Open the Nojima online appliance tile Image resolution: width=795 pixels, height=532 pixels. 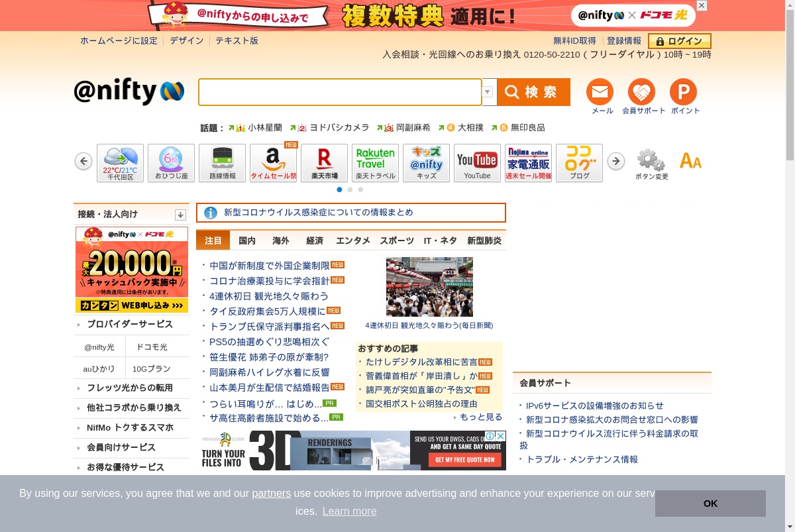[x=528, y=163]
